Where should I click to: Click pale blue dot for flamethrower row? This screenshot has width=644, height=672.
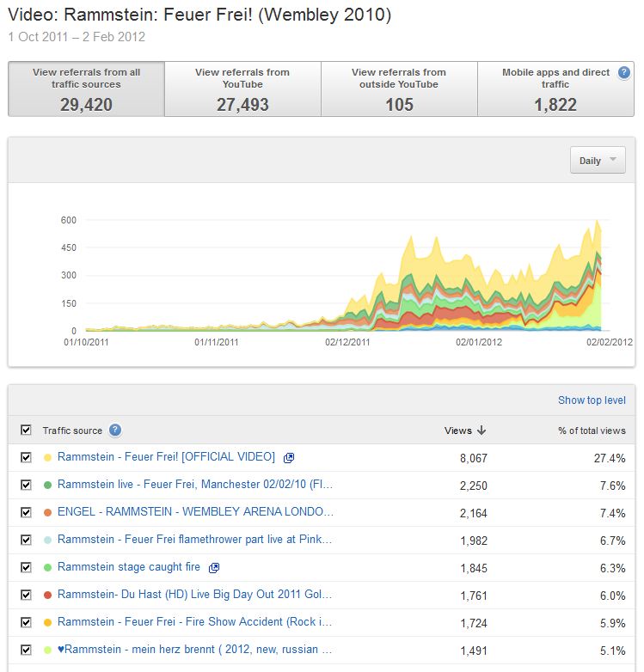click(47, 540)
